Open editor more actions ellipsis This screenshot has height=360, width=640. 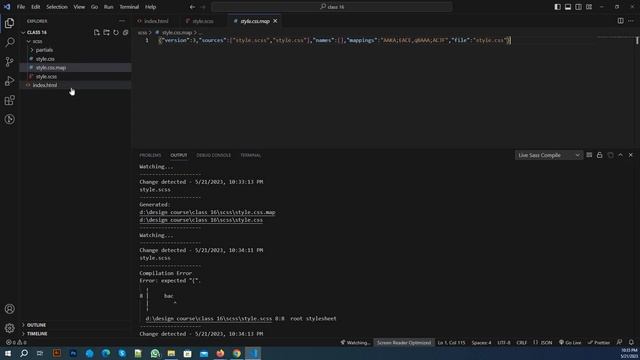click(631, 21)
